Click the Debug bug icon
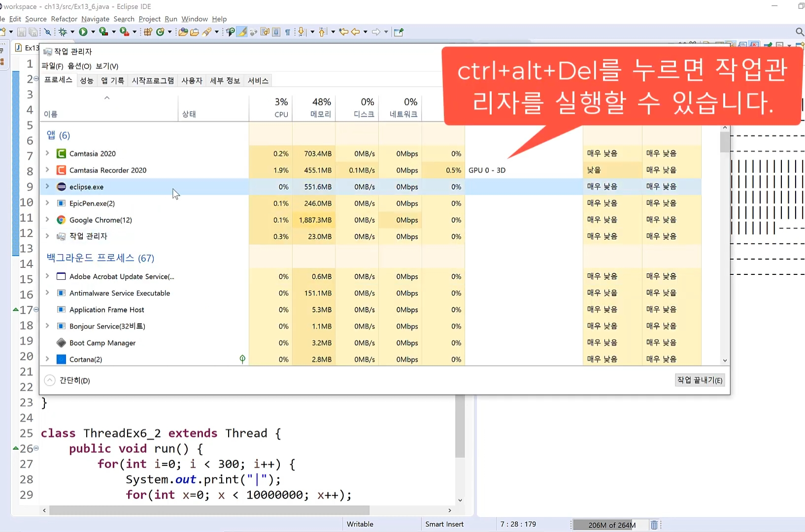Viewport: 805px width, 532px height. click(63, 32)
